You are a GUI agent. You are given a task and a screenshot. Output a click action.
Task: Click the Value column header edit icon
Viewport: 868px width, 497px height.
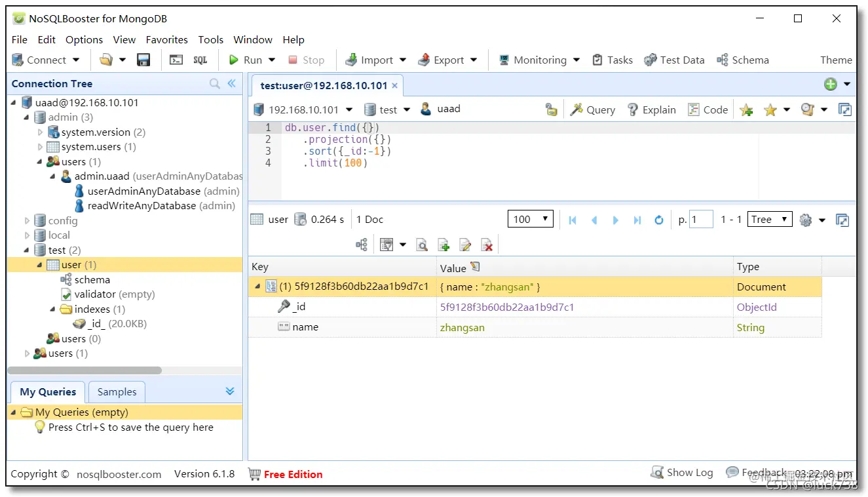(475, 266)
